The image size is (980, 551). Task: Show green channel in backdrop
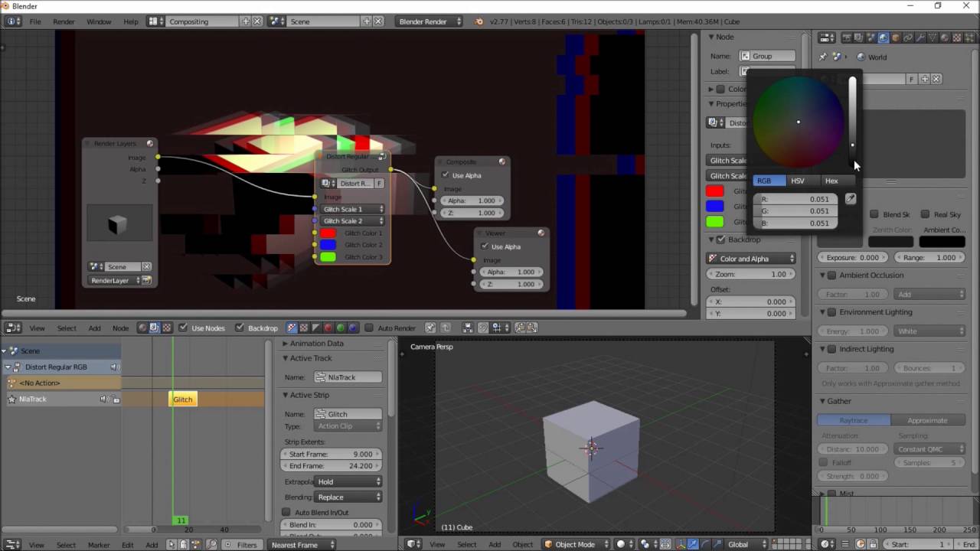[341, 328]
